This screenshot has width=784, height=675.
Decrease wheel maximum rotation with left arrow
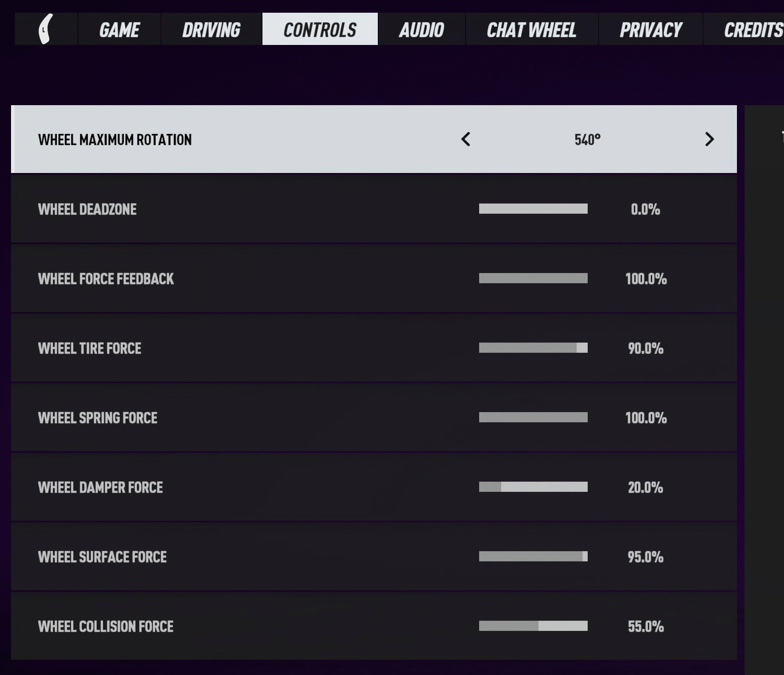(466, 139)
